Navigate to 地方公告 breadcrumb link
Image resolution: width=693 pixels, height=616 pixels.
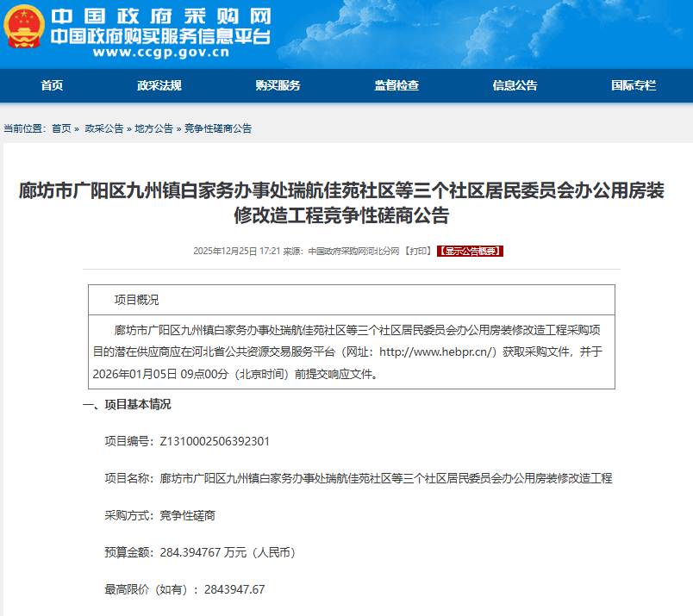point(153,128)
